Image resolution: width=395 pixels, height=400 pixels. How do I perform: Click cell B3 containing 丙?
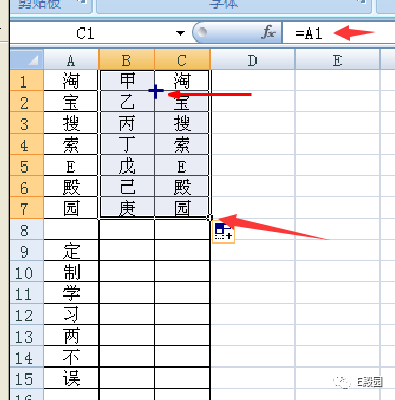127,123
